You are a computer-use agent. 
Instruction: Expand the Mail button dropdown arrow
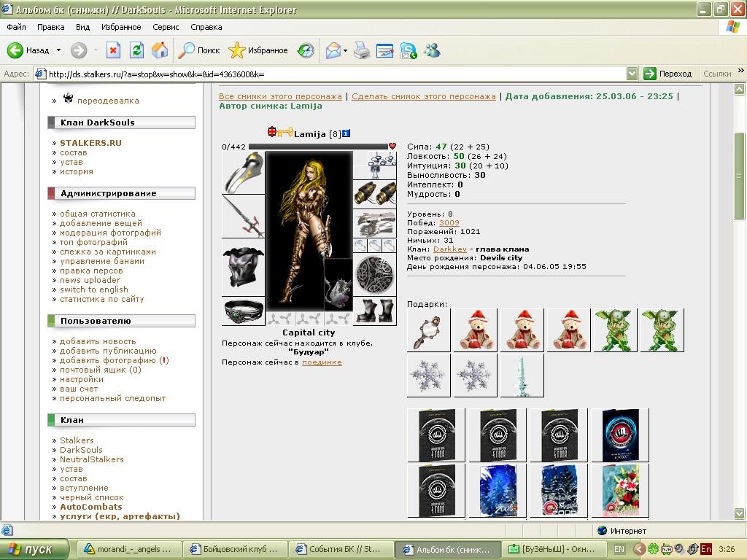345,50
